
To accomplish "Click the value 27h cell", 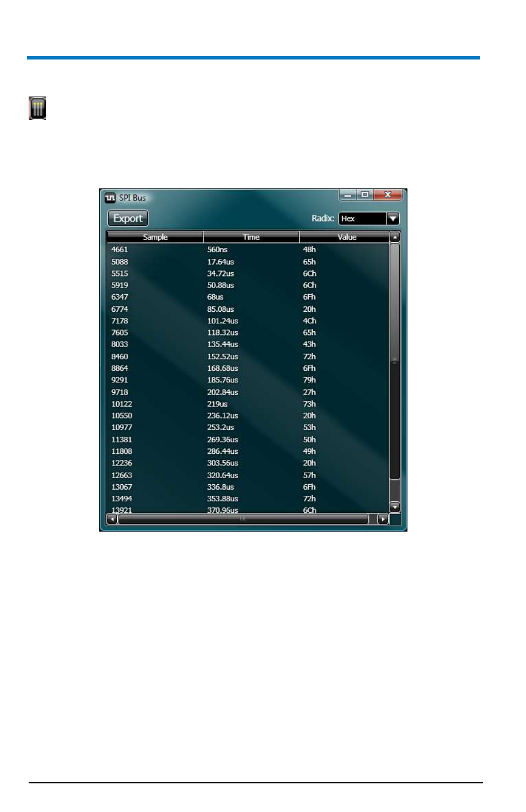I will 309,392.
